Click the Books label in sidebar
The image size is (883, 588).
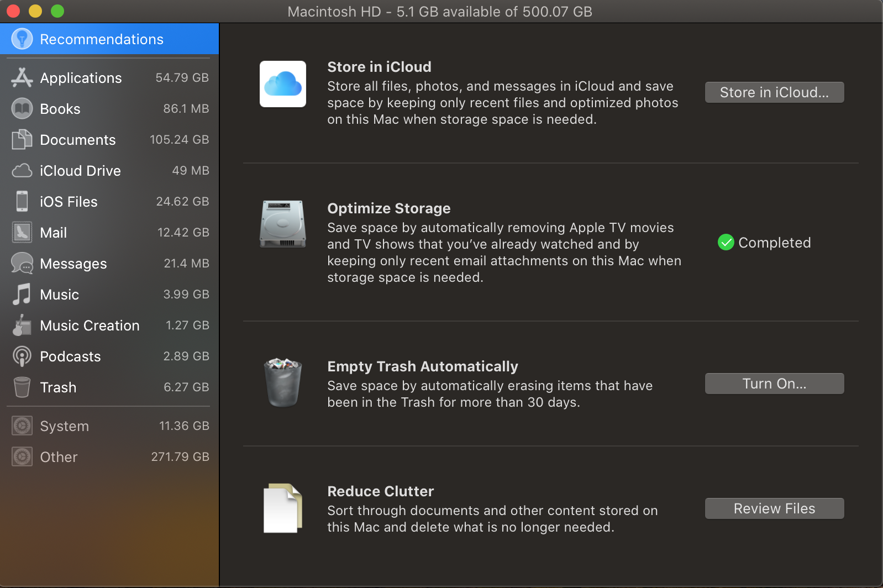[x=60, y=109]
